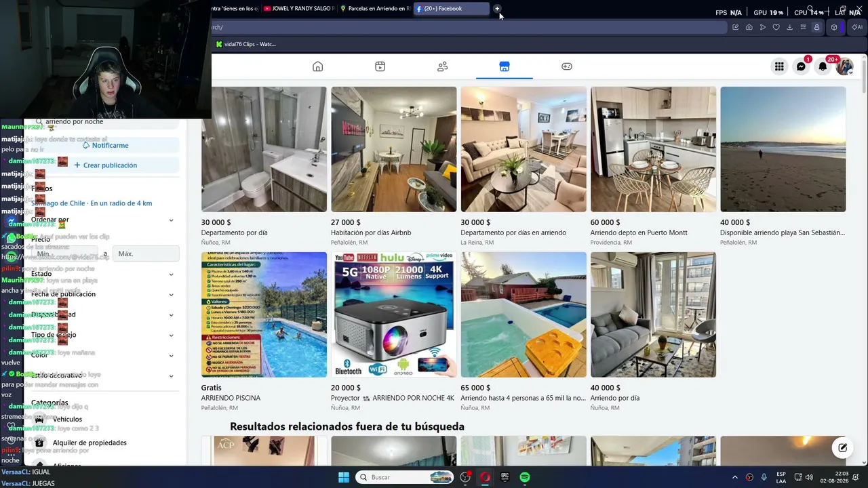Open OBS Studio from the taskbar
Viewport: 868px width, 488px height.
pos(465,477)
